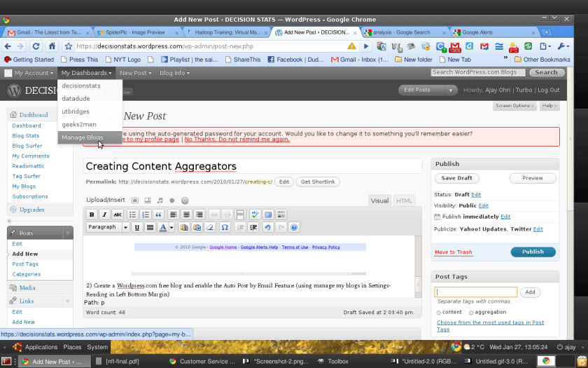Viewport: 588px width, 368px height.
Task: Remove the 'aggregation' tag from Post Tags
Action: (471, 312)
